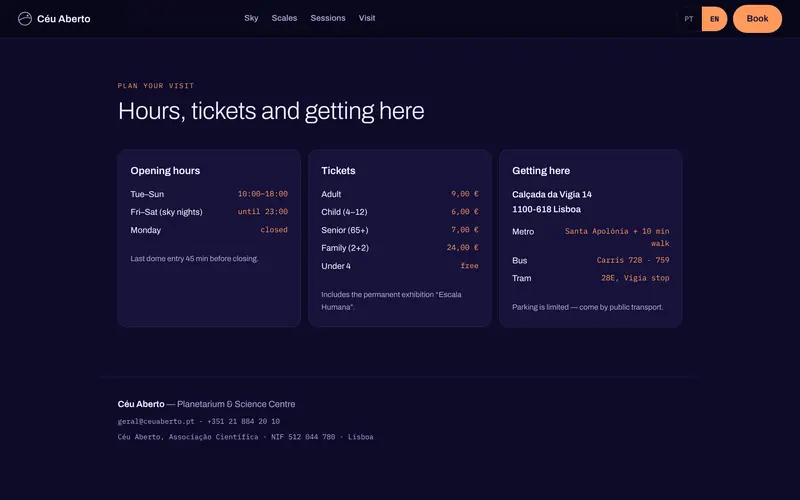Click the Monday row label

(145, 230)
